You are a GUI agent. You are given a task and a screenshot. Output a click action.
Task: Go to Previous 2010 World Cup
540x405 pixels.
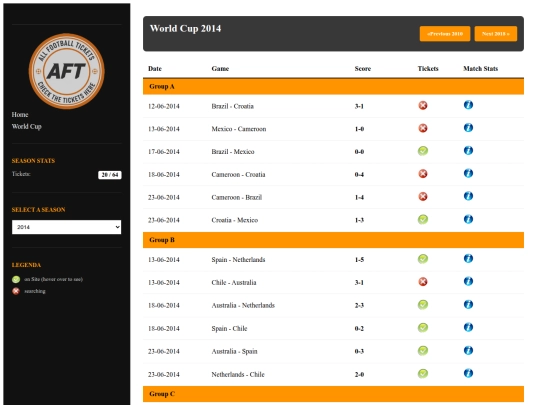445,34
